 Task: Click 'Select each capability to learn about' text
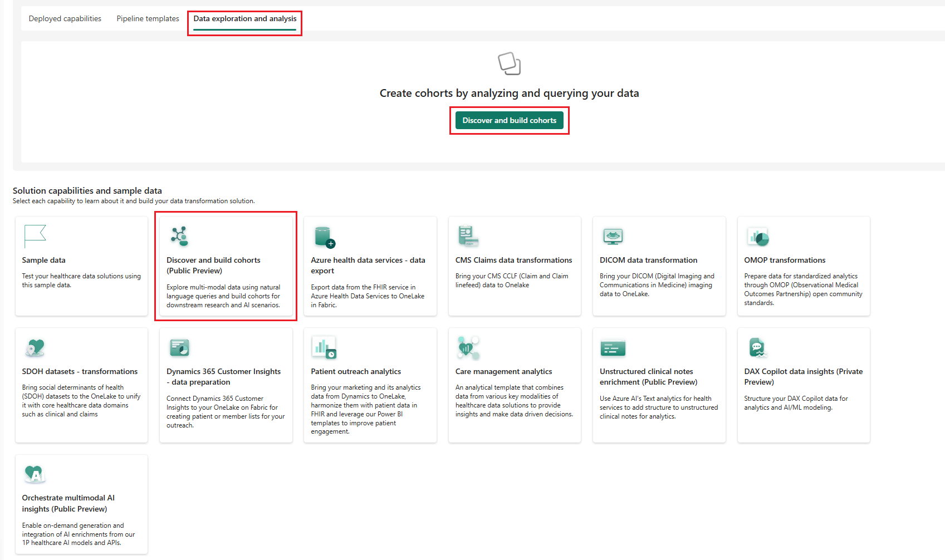(134, 201)
